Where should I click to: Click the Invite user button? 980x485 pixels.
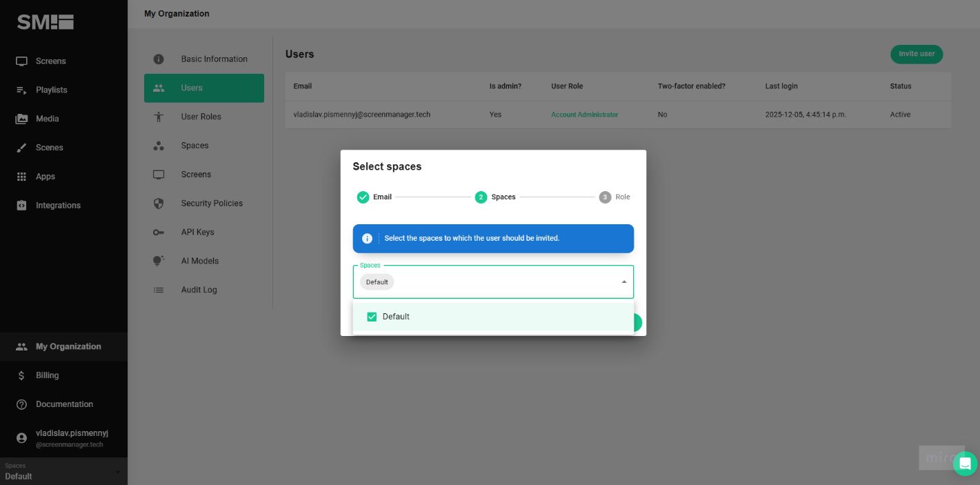(x=917, y=54)
